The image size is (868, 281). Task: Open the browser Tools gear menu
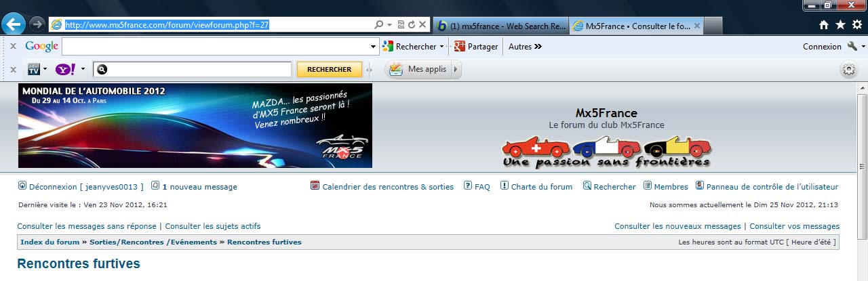click(x=858, y=25)
